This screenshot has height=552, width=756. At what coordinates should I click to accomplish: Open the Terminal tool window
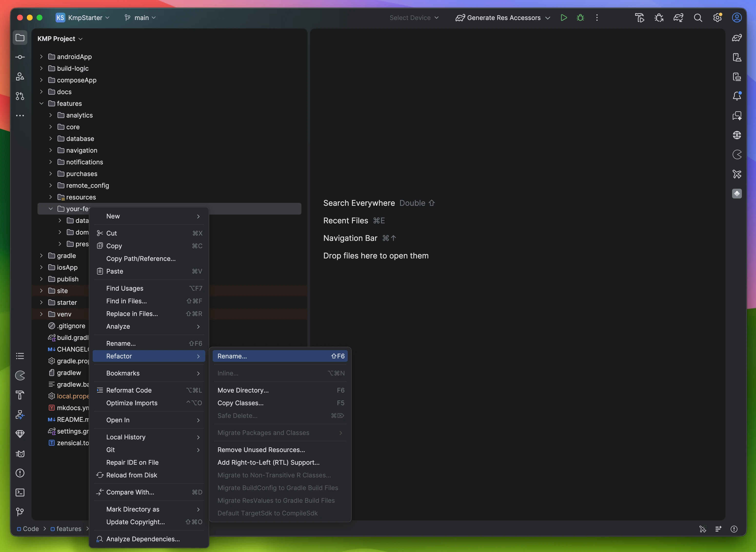point(20,493)
